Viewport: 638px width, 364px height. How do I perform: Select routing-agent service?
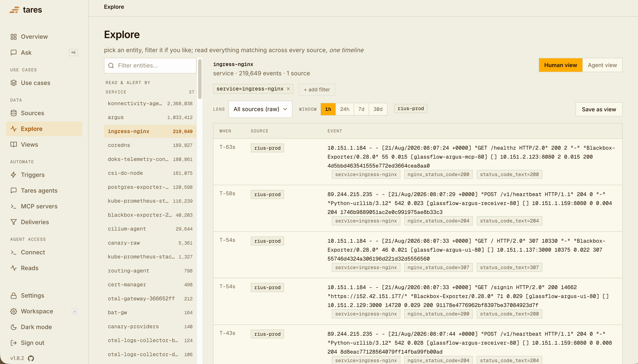click(x=150, y=271)
